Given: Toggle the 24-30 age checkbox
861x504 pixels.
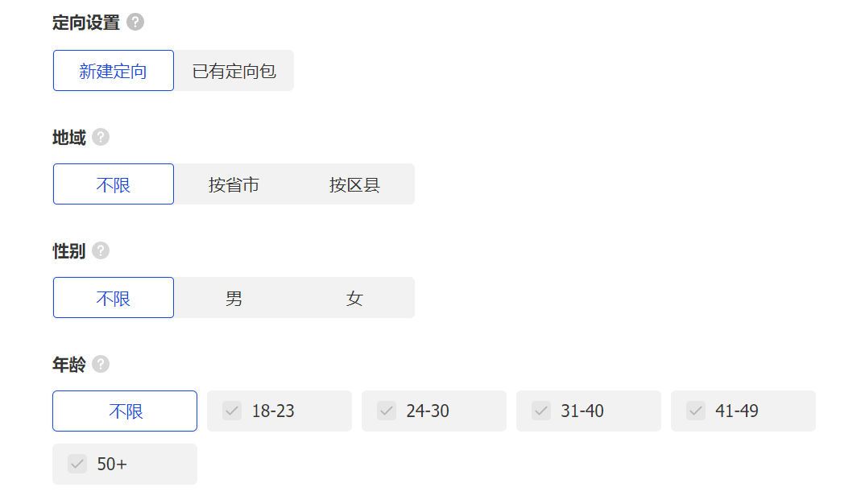Looking at the screenshot, I should click(387, 411).
